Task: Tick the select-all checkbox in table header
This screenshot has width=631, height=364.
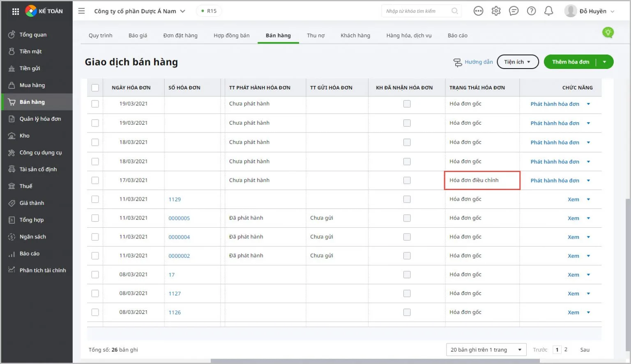Action: point(95,87)
